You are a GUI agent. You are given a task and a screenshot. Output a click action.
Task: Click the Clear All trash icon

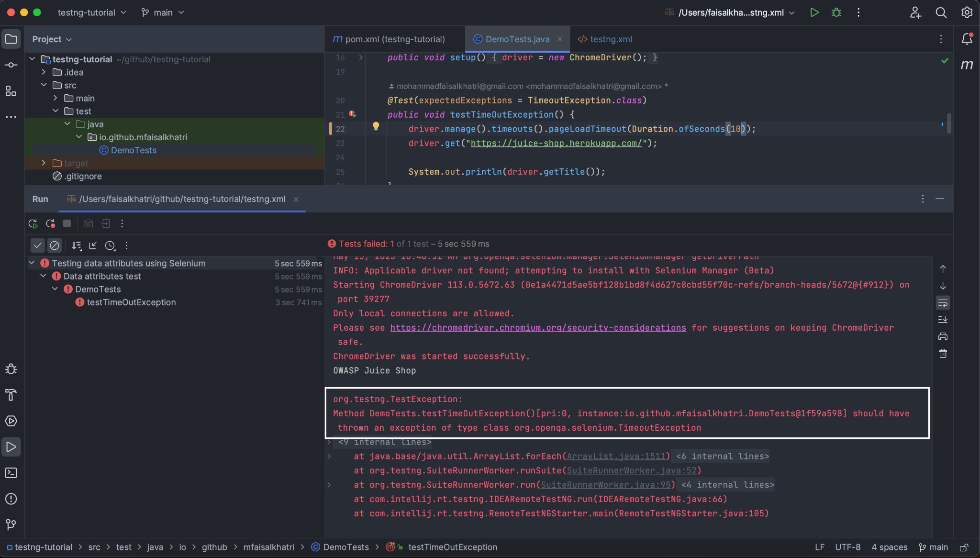coord(943,354)
